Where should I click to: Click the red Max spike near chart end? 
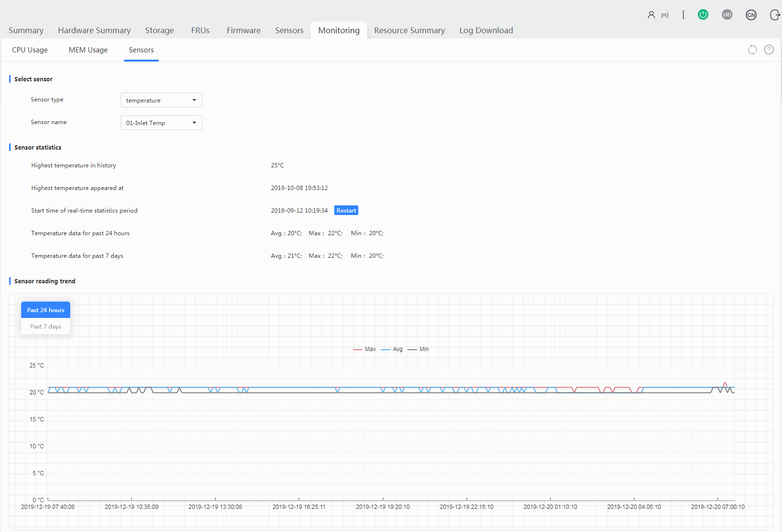(x=725, y=384)
